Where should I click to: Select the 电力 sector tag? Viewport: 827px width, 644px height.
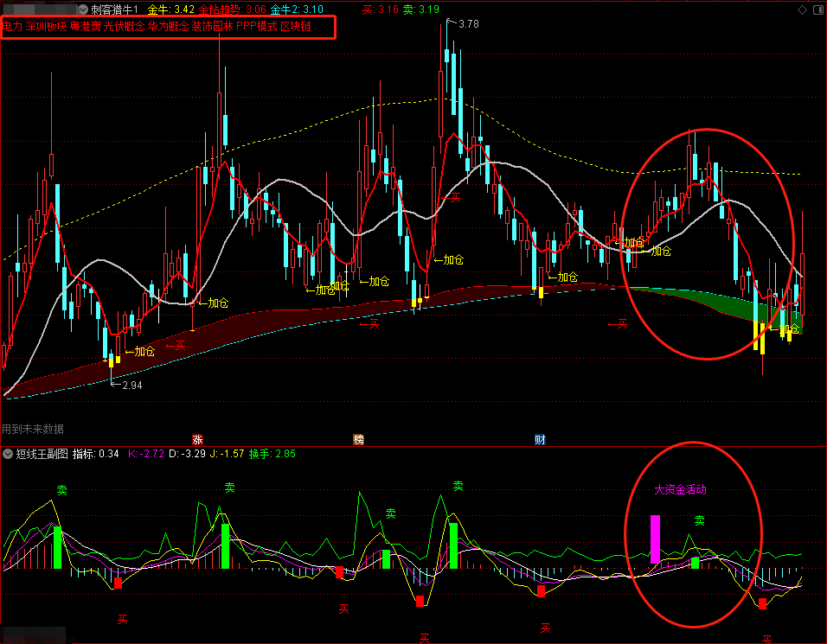(12, 28)
